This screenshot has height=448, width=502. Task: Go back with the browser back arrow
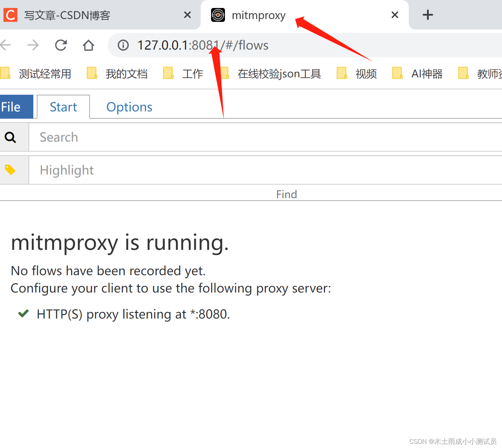pos(6,45)
